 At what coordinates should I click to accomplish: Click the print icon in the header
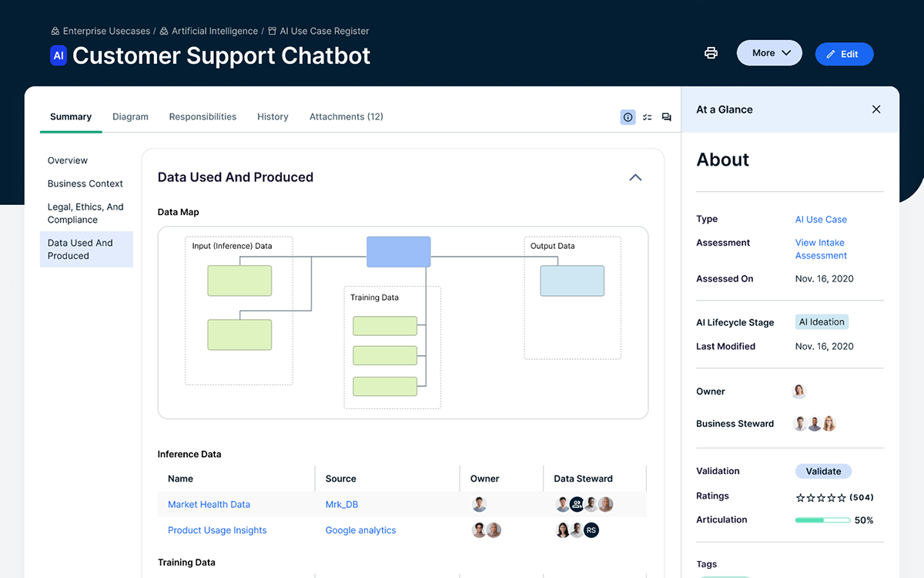click(710, 52)
